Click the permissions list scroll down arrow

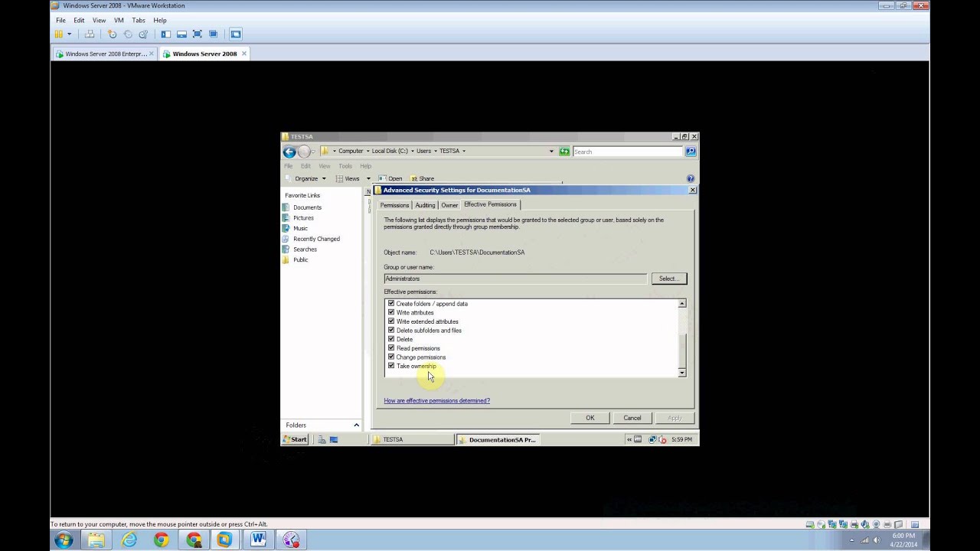click(x=682, y=373)
